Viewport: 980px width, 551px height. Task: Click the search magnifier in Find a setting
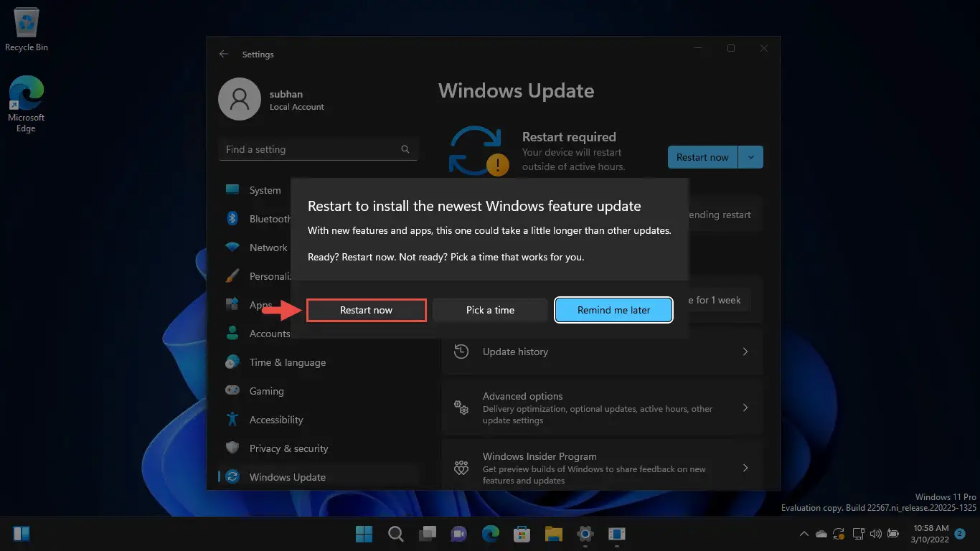pyautogui.click(x=405, y=149)
